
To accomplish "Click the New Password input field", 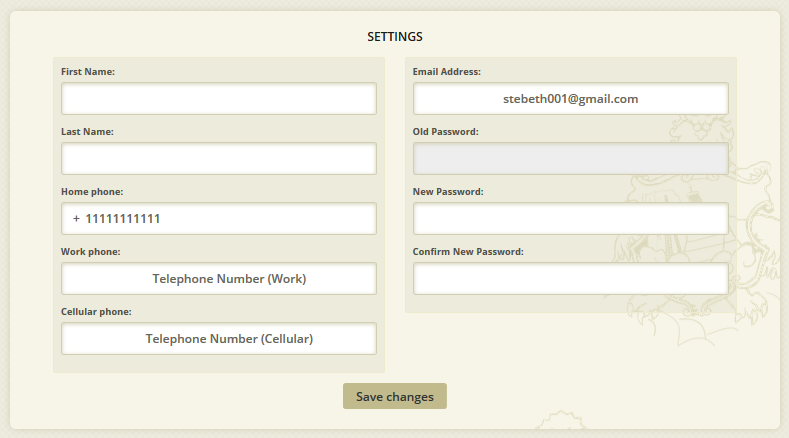I will tap(571, 218).
